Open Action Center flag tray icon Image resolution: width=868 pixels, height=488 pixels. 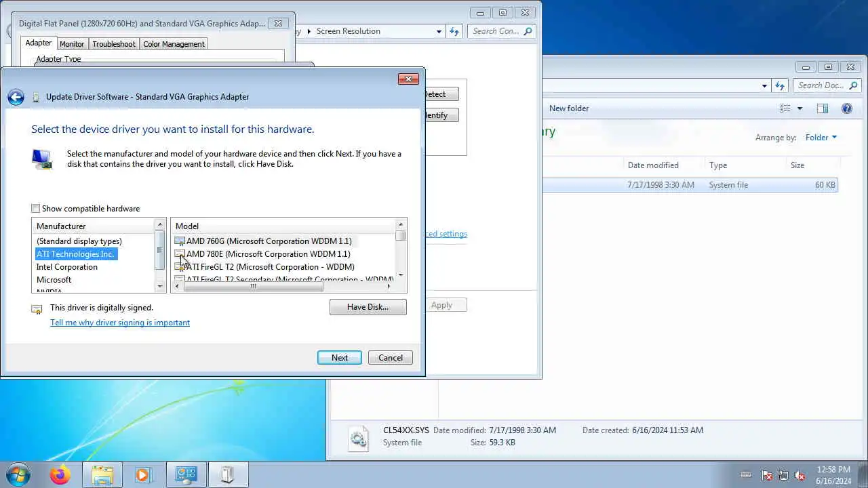tap(767, 476)
